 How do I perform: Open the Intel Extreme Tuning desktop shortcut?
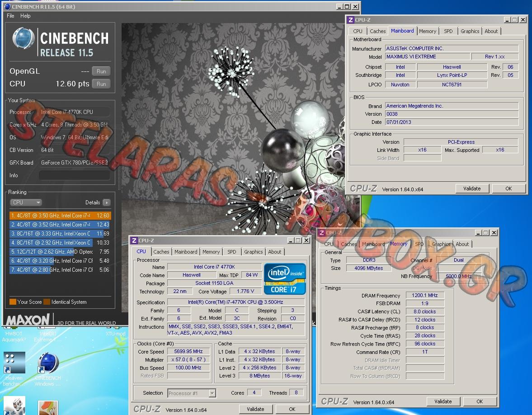47,334
